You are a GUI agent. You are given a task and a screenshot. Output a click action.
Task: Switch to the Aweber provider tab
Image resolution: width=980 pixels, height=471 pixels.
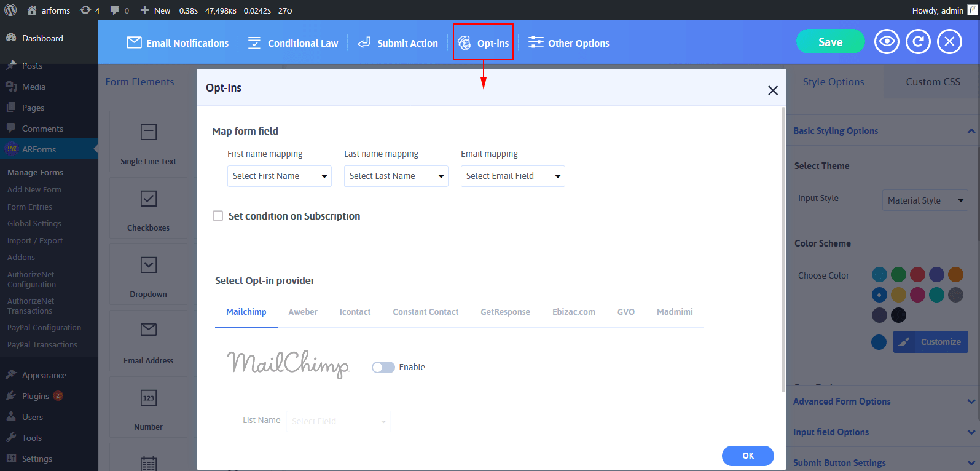pyautogui.click(x=303, y=312)
